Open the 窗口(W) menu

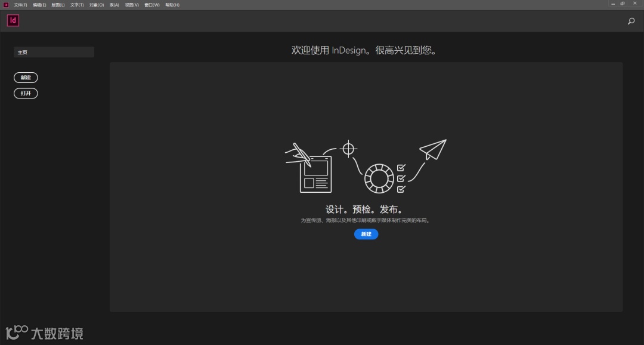point(152,5)
